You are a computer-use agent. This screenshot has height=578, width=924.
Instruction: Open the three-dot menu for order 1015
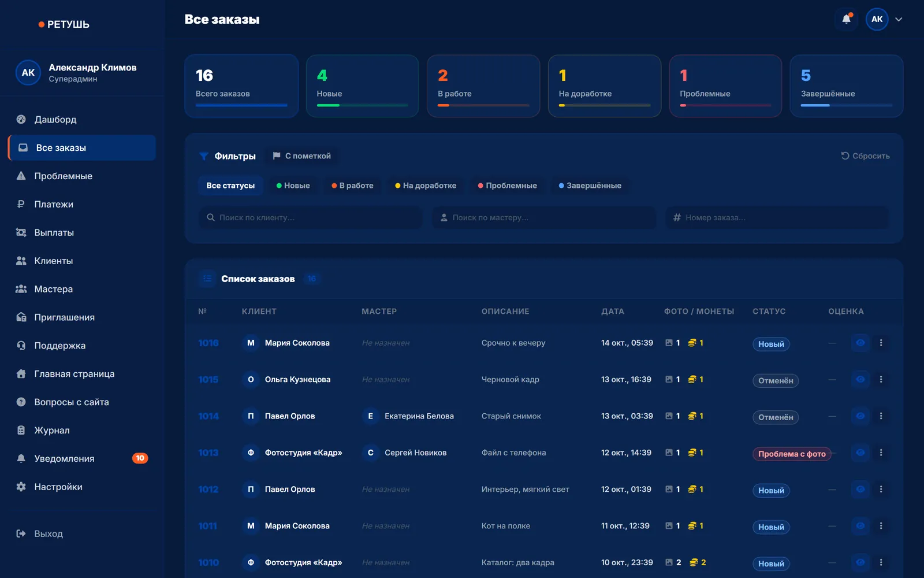(881, 380)
